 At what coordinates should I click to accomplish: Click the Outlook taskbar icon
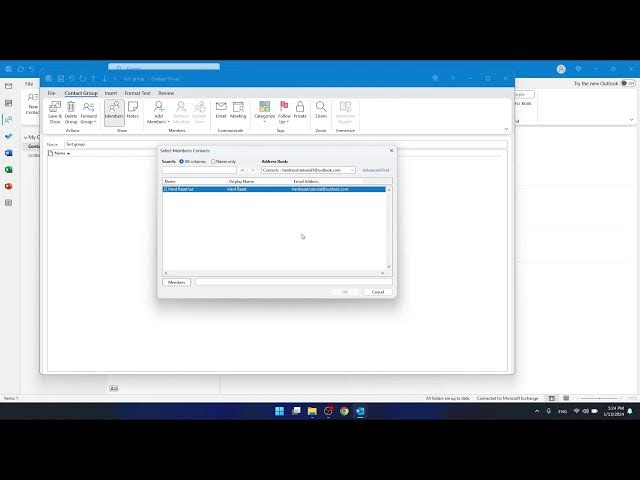pos(360,411)
